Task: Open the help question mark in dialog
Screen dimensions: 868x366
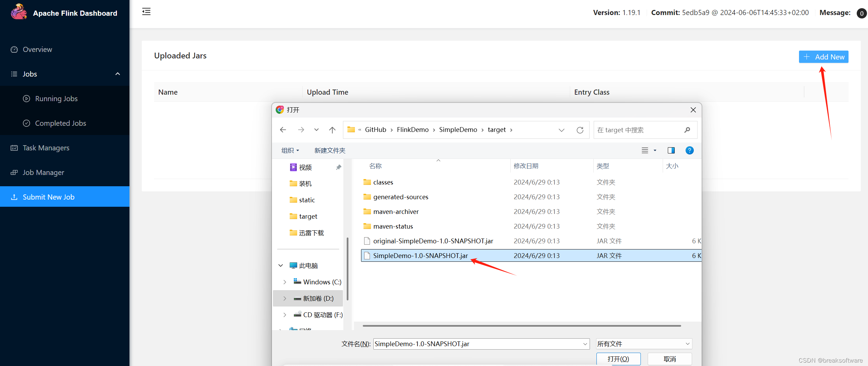Action: [x=689, y=150]
